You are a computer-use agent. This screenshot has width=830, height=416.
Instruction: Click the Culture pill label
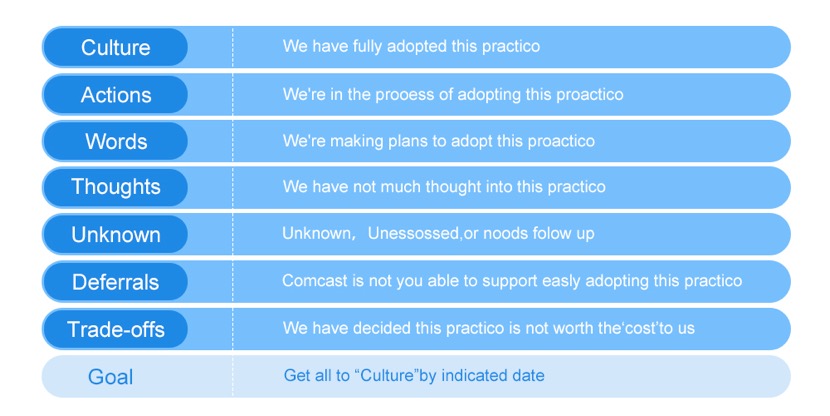pos(115,47)
